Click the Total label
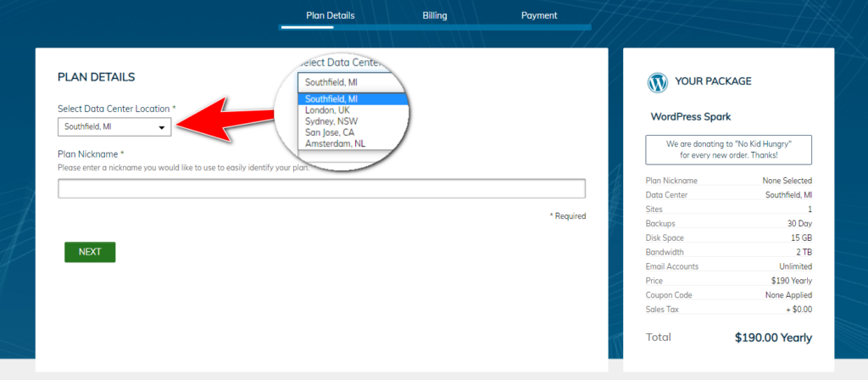 658,338
